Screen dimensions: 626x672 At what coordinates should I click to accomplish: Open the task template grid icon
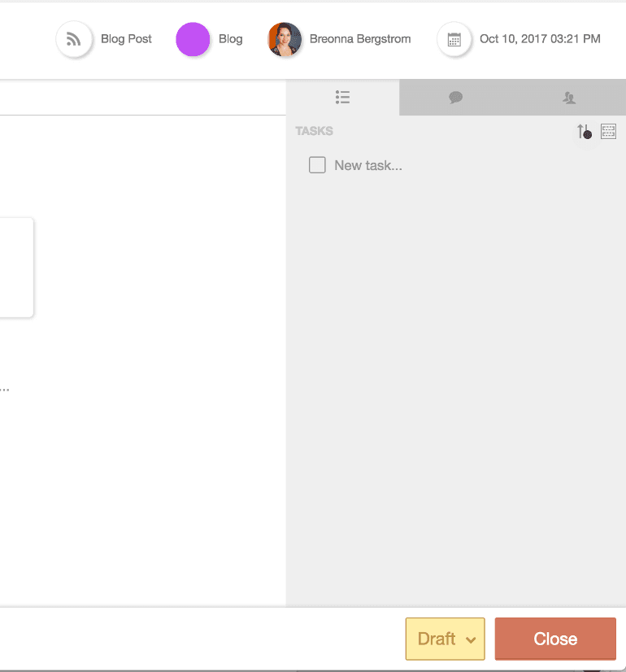(608, 132)
